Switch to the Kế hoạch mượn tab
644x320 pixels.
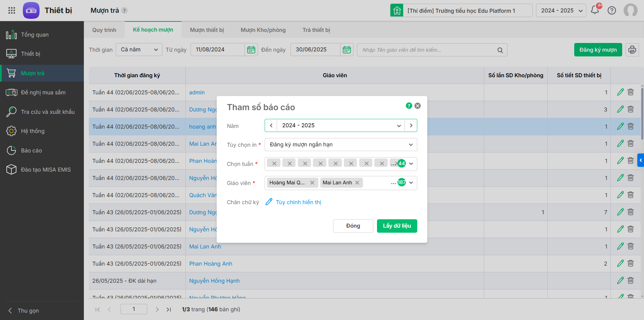(x=153, y=30)
